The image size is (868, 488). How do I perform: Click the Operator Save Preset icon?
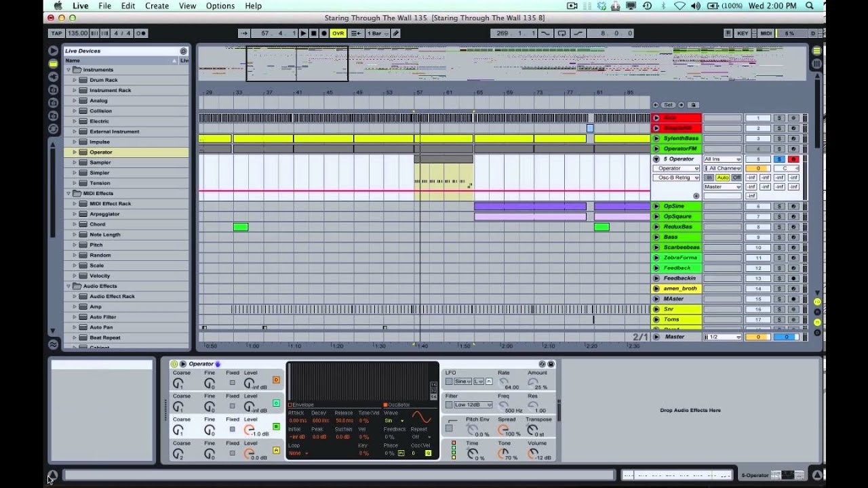coord(551,364)
